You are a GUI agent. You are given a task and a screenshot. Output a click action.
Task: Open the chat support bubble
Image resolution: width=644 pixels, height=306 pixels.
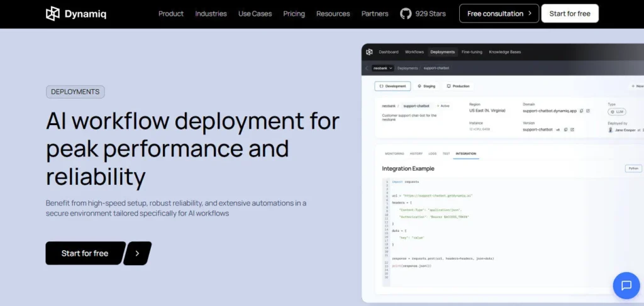(x=626, y=285)
